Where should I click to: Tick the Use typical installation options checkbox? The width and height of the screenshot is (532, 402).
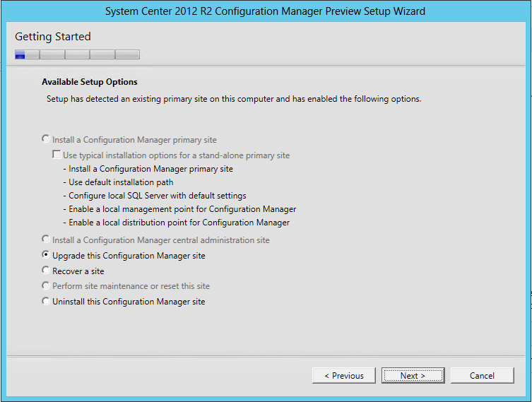(57, 155)
